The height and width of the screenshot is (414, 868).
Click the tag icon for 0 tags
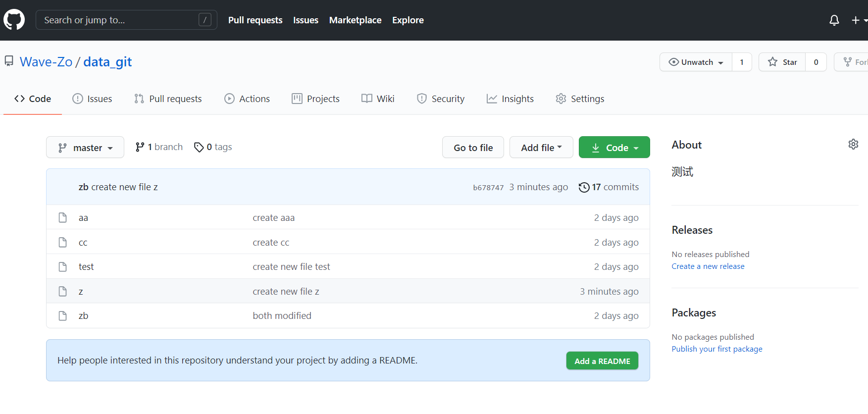(x=199, y=147)
